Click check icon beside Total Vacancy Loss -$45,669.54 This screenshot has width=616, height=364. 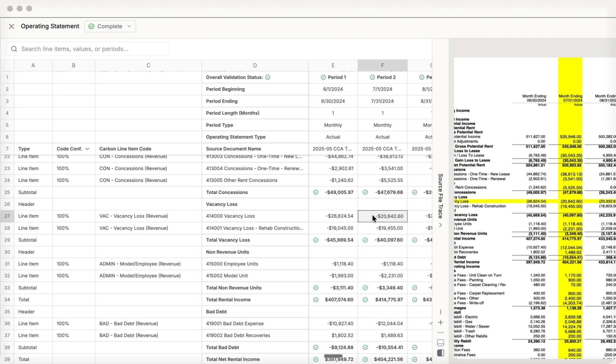[x=316, y=240]
